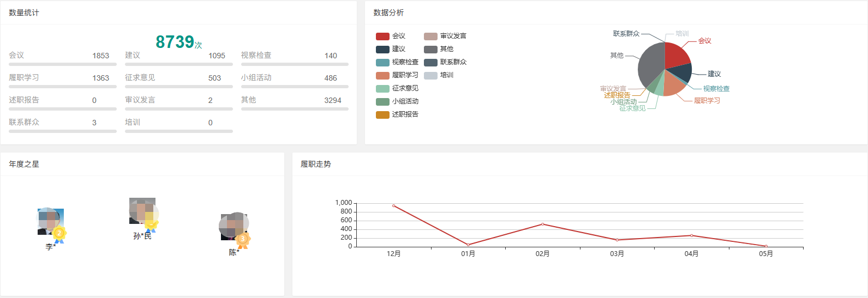Toggle the 征求意见 legend swatch
The height and width of the screenshot is (298, 868).
(x=382, y=88)
